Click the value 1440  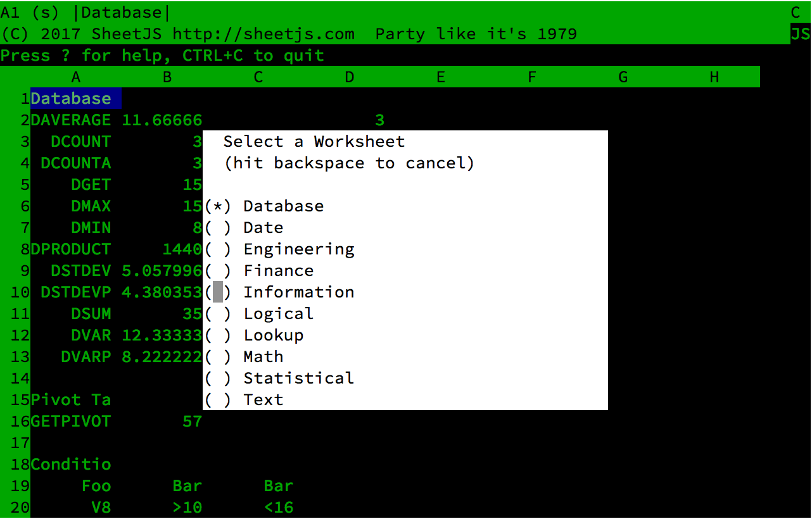[182, 249]
